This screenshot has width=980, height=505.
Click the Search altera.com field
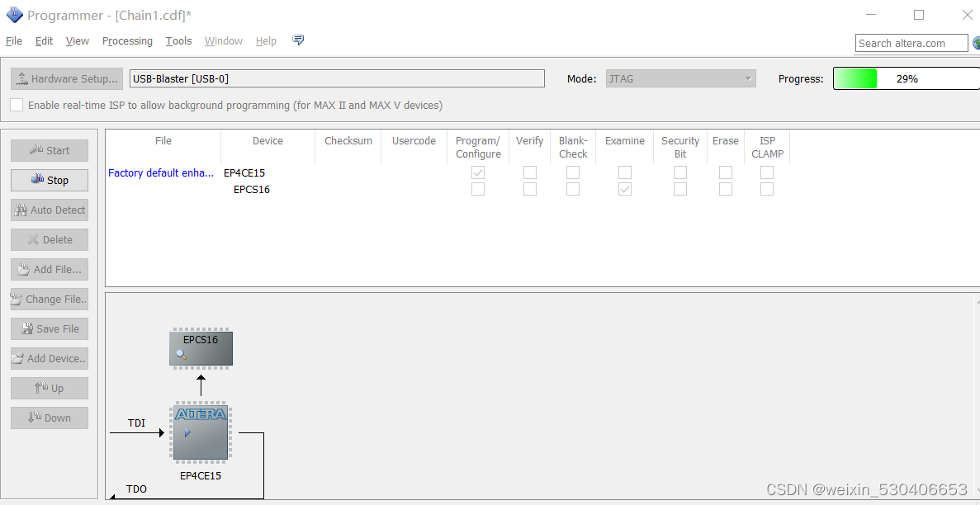click(911, 43)
